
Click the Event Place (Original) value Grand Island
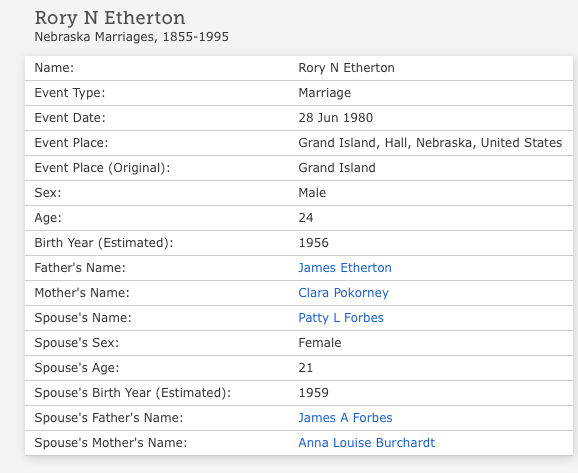(337, 168)
